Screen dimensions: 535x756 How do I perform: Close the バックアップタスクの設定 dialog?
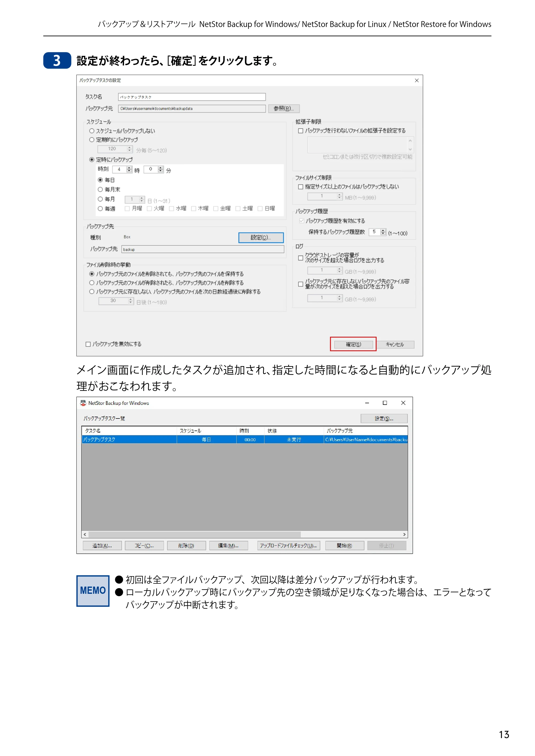[416, 80]
